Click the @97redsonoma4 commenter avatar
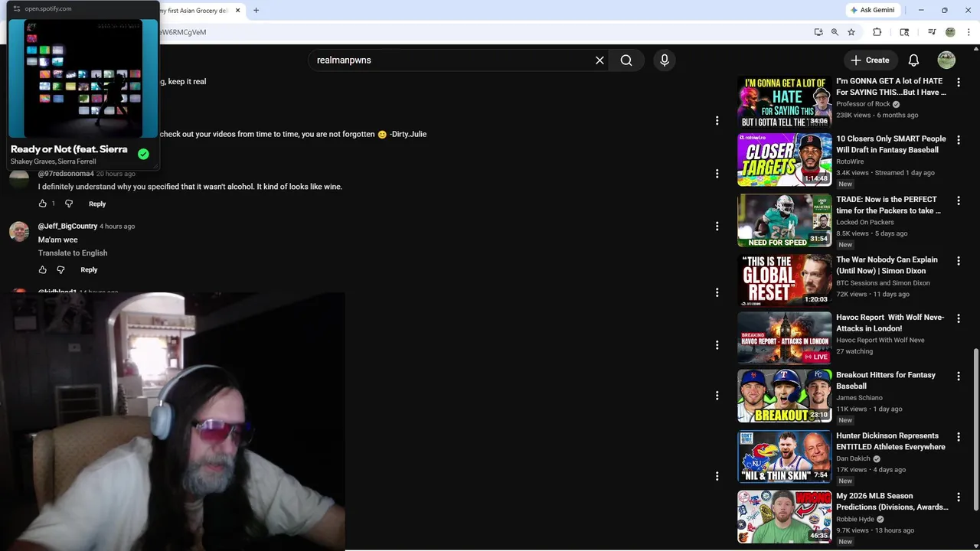The image size is (980, 551). tap(19, 178)
